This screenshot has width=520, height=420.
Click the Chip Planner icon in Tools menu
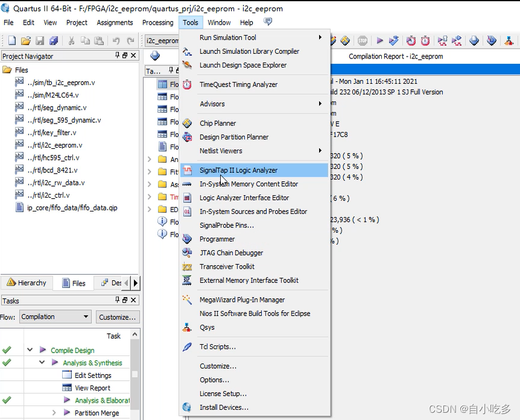pyautogui.click(x=187, y=123)
